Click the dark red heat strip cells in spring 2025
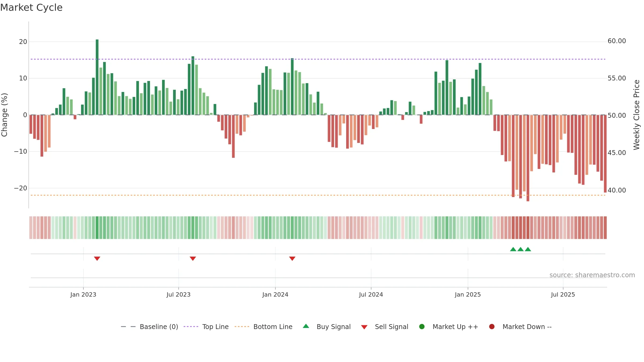Image resolution: width=644 pixels, height=362 pixels. tap(521, 228)
